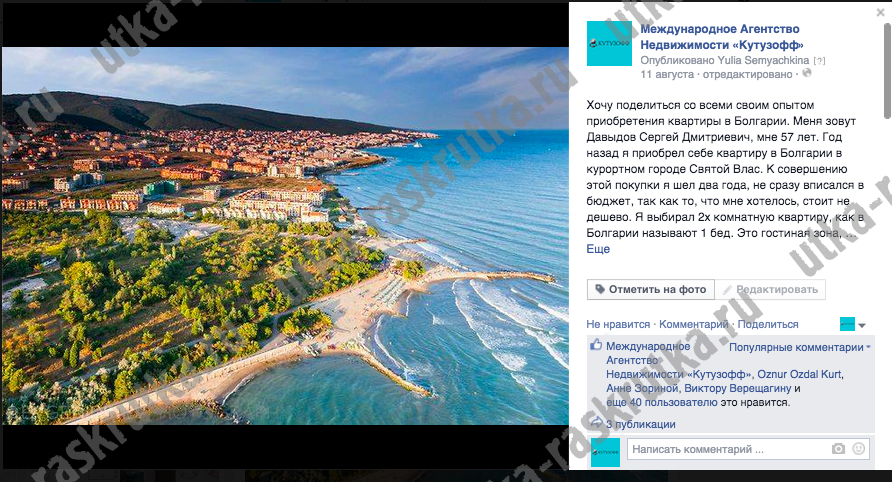This screenshot has width=892, height=482.
Task: Click the Комментарий link
Action: [x=693, y=324]
